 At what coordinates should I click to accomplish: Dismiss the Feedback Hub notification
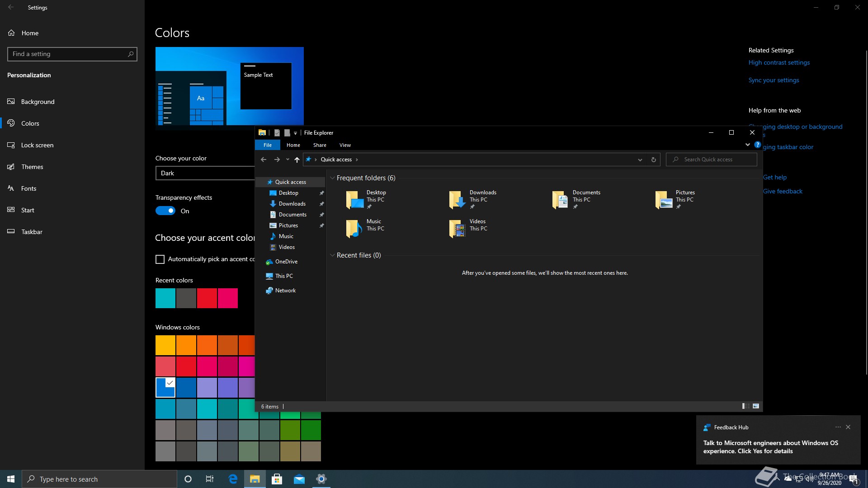point(848,427)
